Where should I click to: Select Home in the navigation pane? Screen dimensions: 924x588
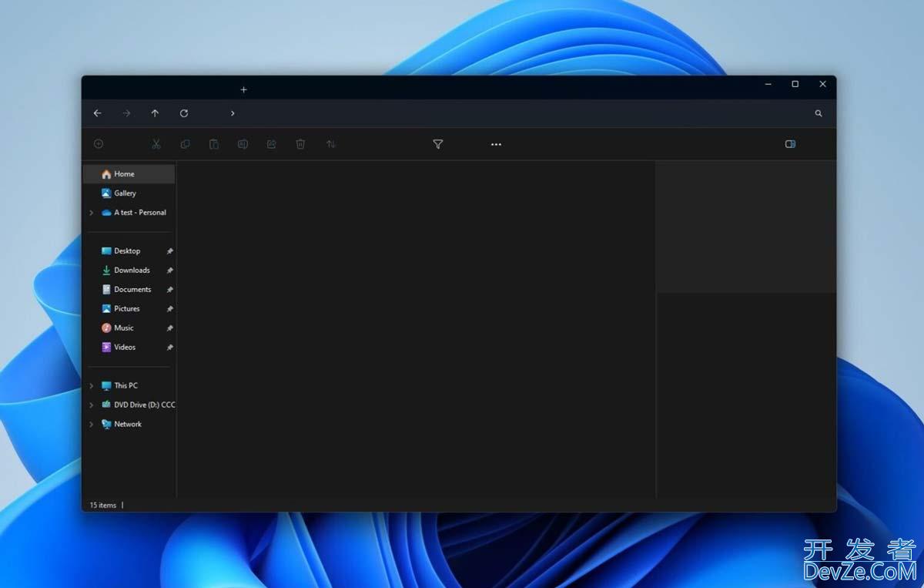coord(129,174)
